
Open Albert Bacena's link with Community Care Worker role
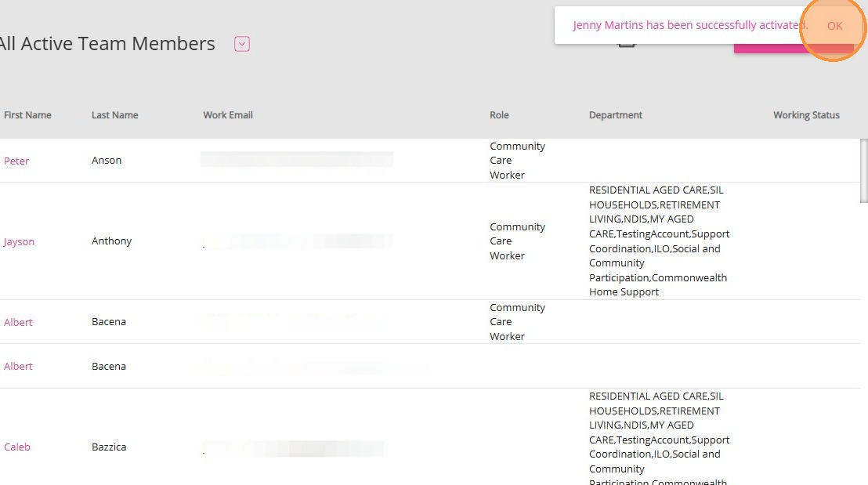[18, 322]
